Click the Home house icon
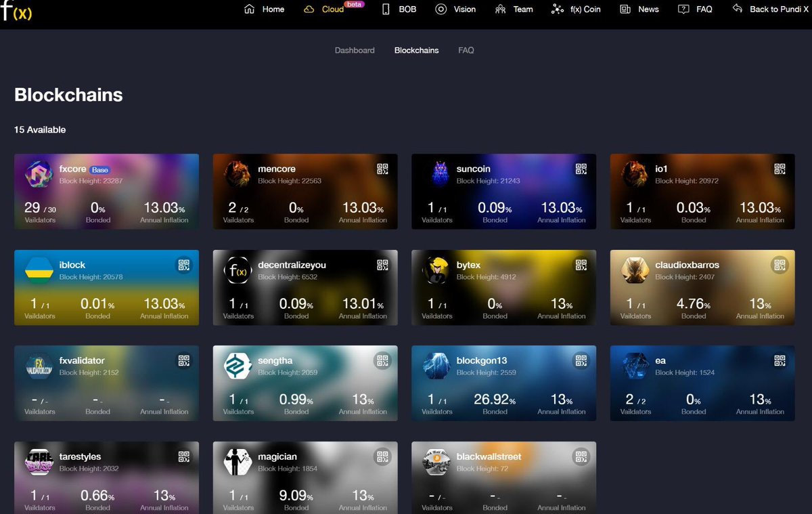The width and height of the screenshot is (812, 514). tap(250, 9)
